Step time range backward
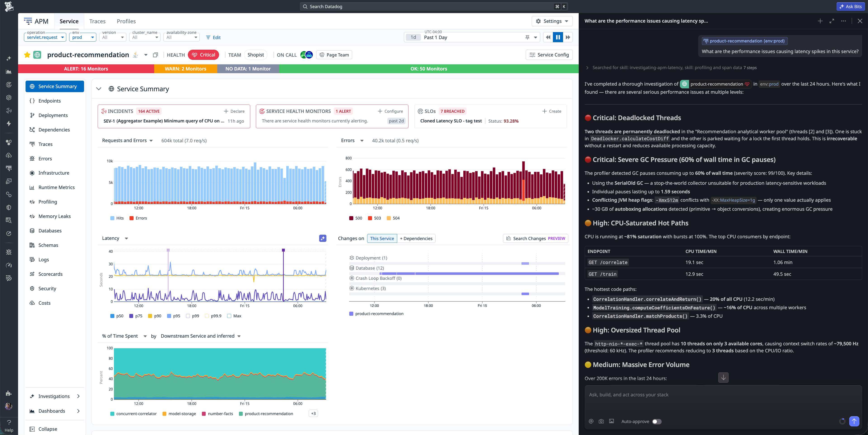Viewport: 868px width, 435px height. [x=548, y=37]
